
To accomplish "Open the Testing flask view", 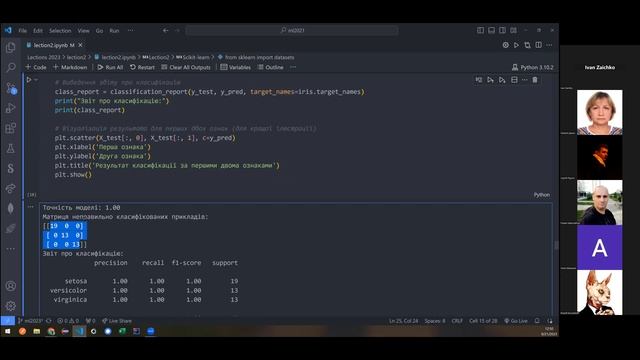I will click(11, 149).
